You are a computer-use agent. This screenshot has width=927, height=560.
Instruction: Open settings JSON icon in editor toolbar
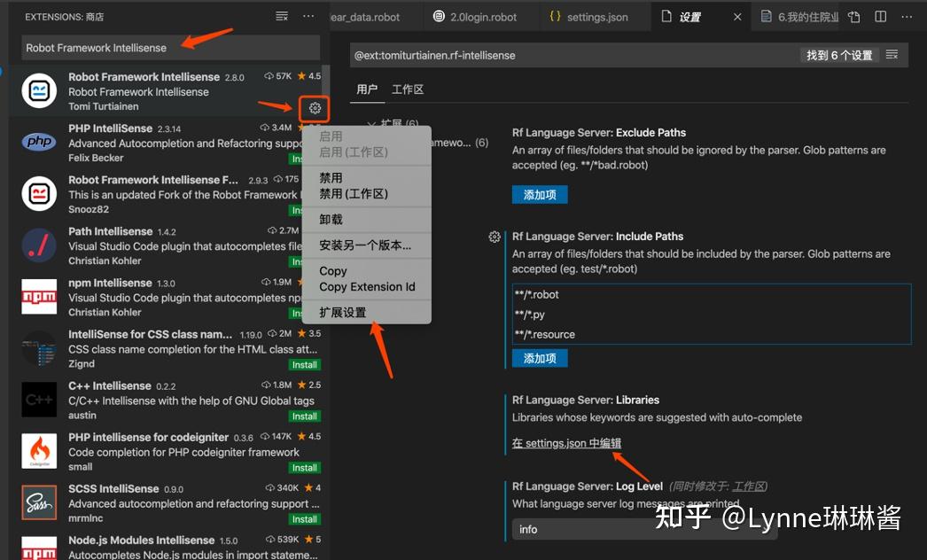click(x=853, y=17)
